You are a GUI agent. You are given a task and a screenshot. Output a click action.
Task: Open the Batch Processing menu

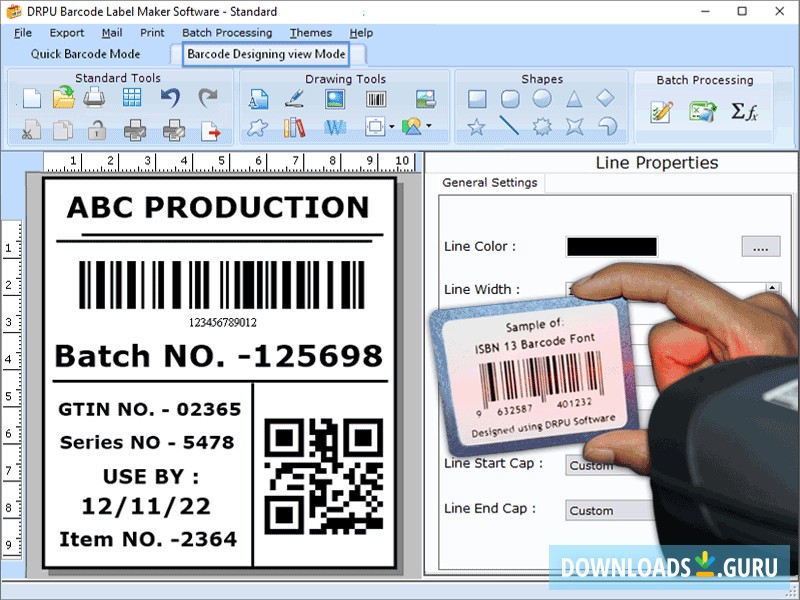tap(227, 33)
